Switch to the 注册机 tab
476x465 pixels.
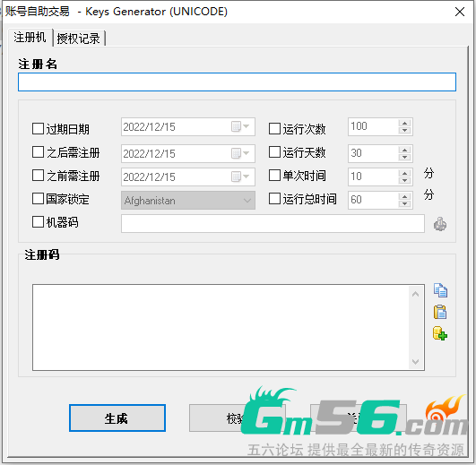coord(30,38)
